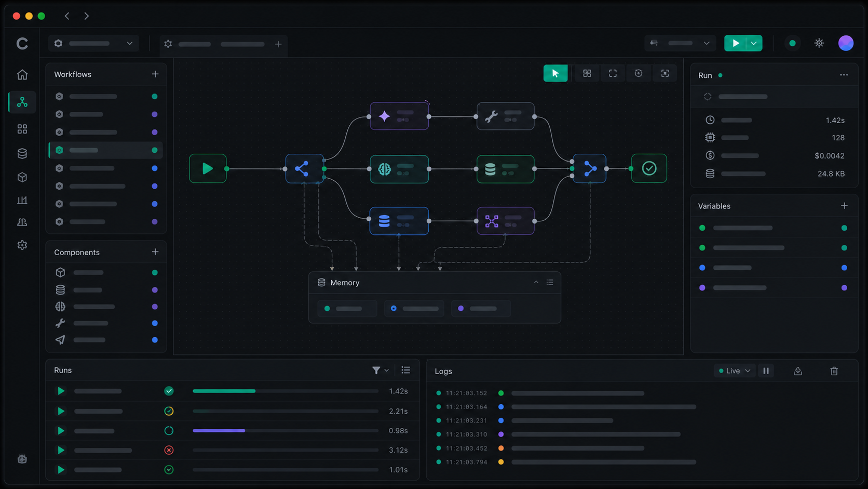The image size is (868, 489).
Task: Open the bar chart analytics icon in the sidebar
Action: pos(22,200)
